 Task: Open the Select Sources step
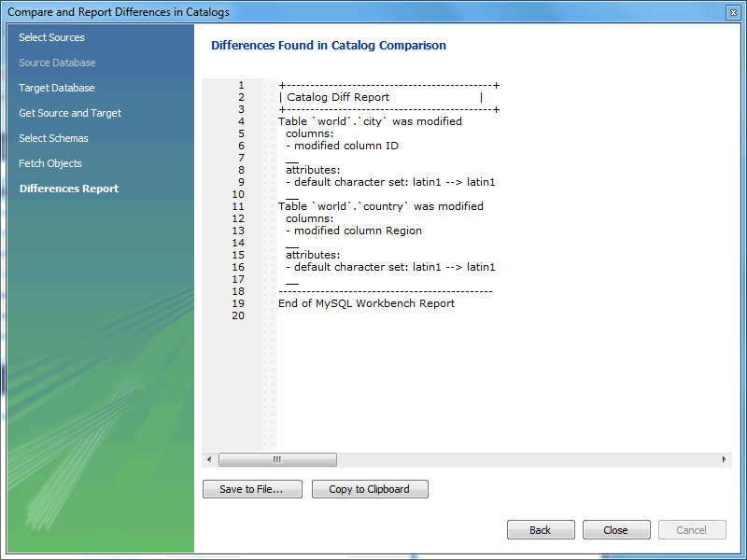(x=51, y=37)
